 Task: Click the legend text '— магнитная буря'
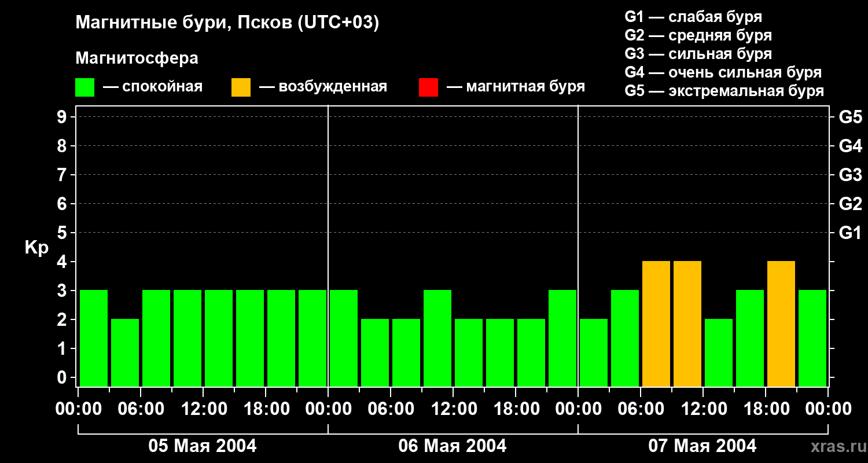pos(516,87)
